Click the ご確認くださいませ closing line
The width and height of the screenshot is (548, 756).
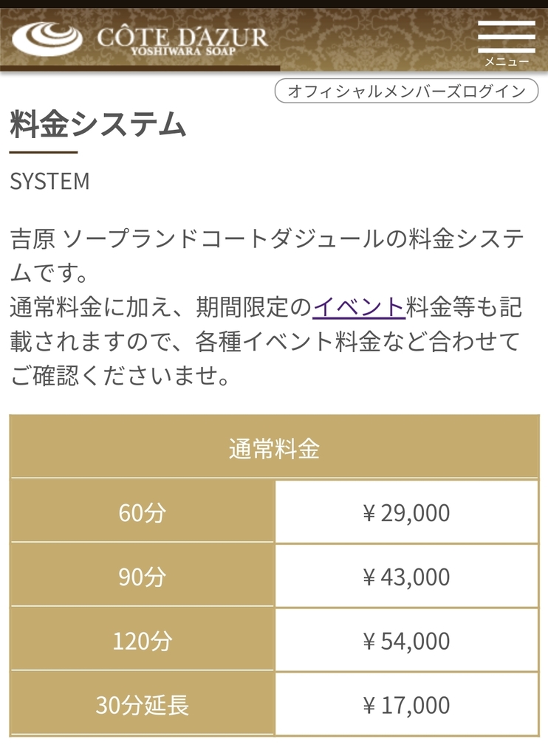click(118, 377)
